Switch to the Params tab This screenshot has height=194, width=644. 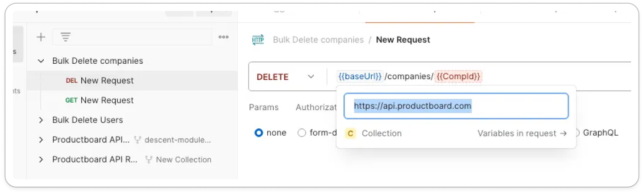[264, 107]
